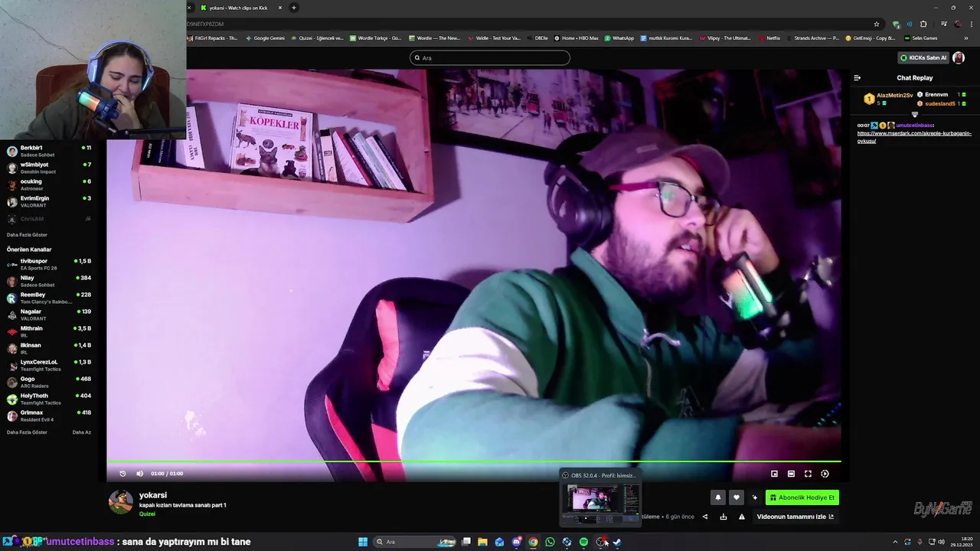Open yokarsi channel avatar below video
This screenshot has width=980, height=551.
[121, 502]
